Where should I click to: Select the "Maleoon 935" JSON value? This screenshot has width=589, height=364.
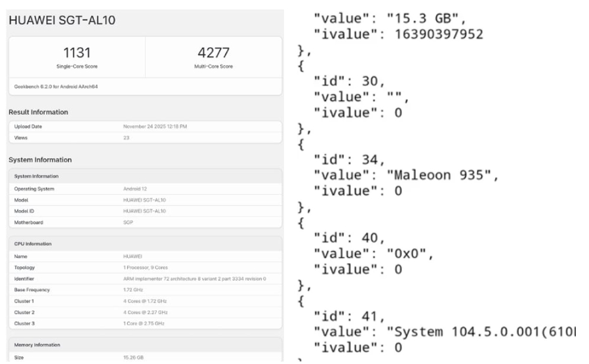coord(443,175)
